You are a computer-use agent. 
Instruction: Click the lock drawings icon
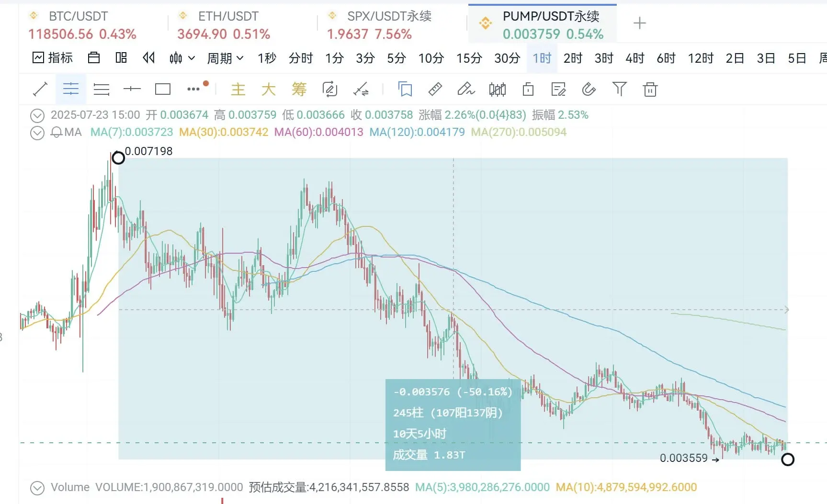[x=528, y=90]
